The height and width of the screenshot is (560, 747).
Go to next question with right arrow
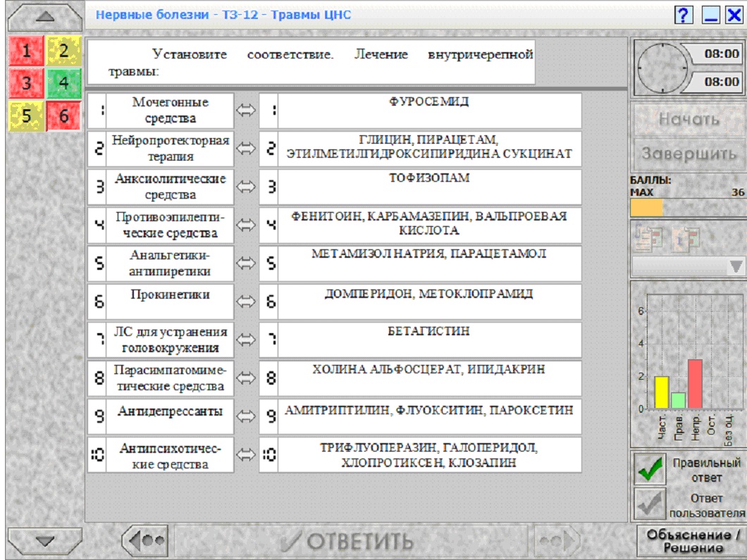pos(557,540)
